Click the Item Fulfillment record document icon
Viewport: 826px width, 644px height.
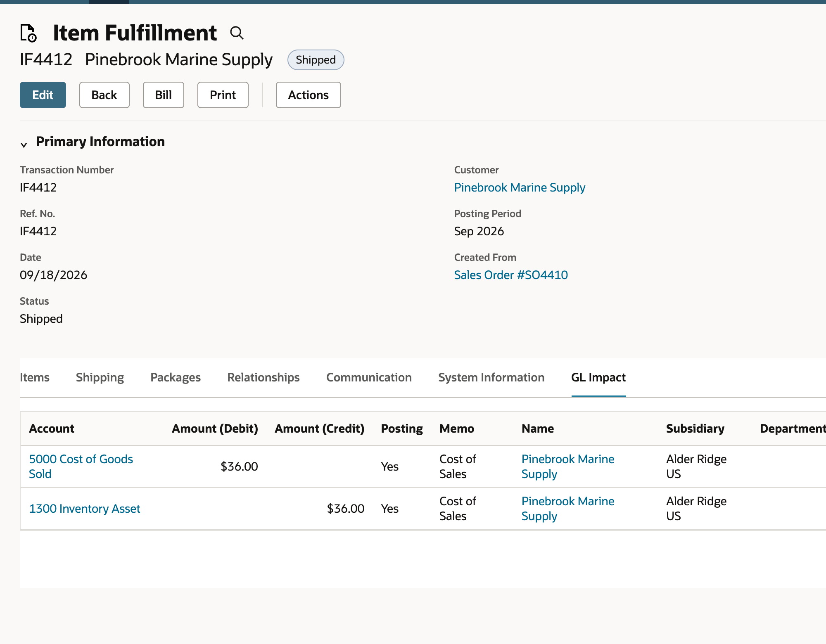pos(28,33)
